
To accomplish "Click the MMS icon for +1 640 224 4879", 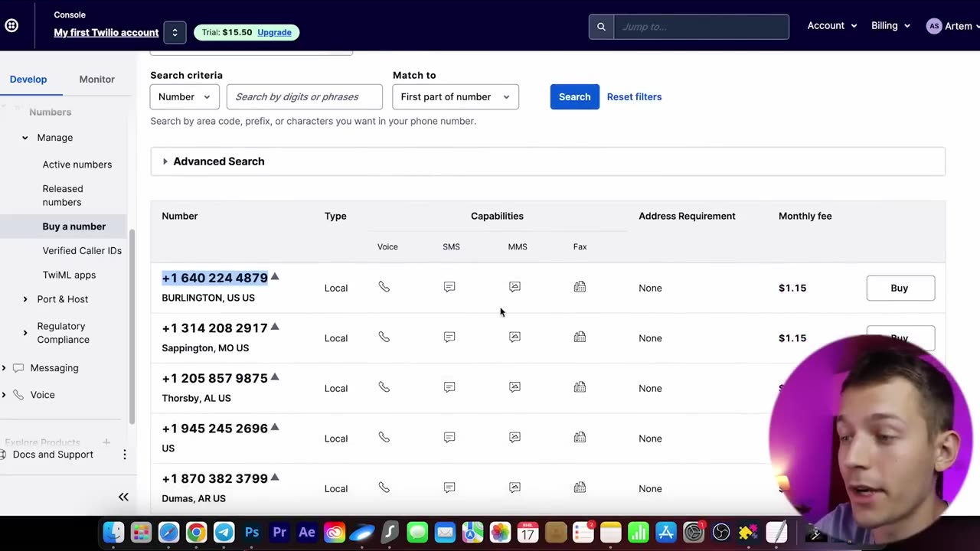I will [514, 287].
